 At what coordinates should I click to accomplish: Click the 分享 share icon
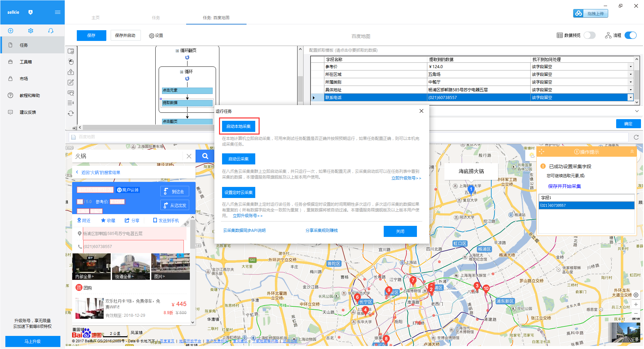pyautogui.click(x=132, y=220)
